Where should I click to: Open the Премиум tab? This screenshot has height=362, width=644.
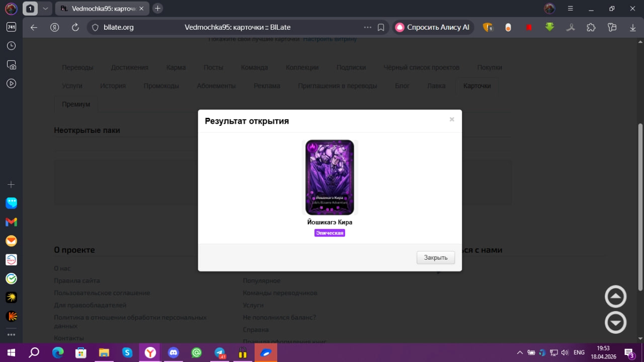76,104
